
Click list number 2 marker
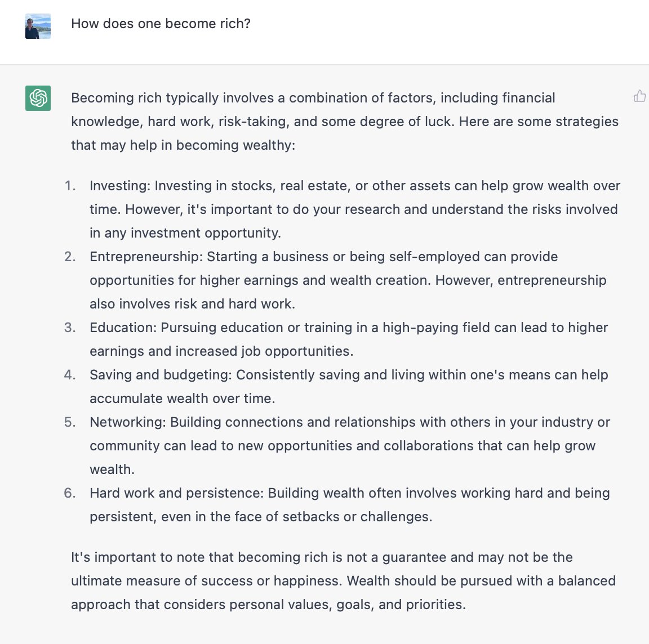pos(70,257)
